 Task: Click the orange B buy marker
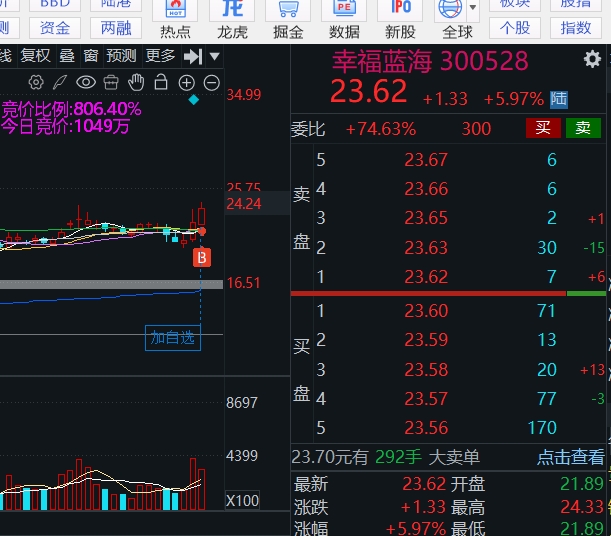202,257
